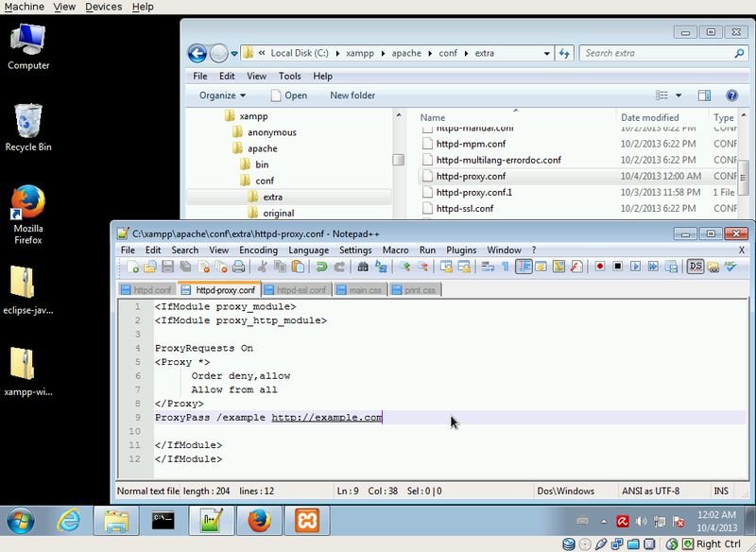This screenshot has height=552, width=756.
Task: Click the http://example.com link in editor
Action: [x=327, y=417]
